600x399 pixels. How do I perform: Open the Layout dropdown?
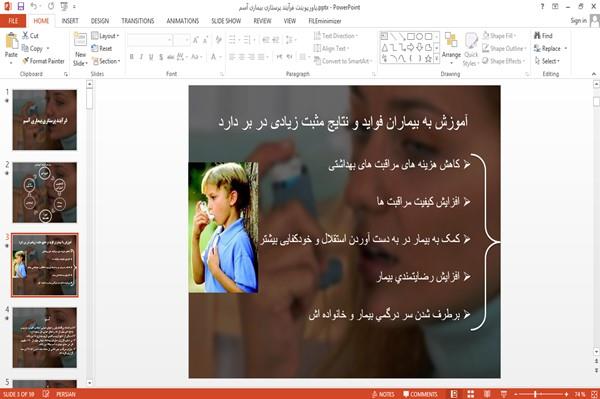(106, 36)
